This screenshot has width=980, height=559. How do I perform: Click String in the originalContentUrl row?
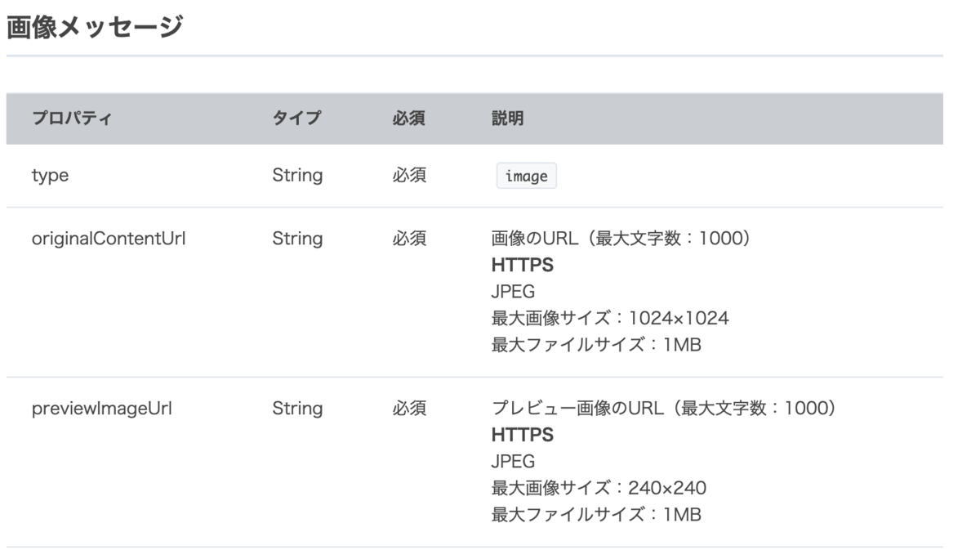297,239
